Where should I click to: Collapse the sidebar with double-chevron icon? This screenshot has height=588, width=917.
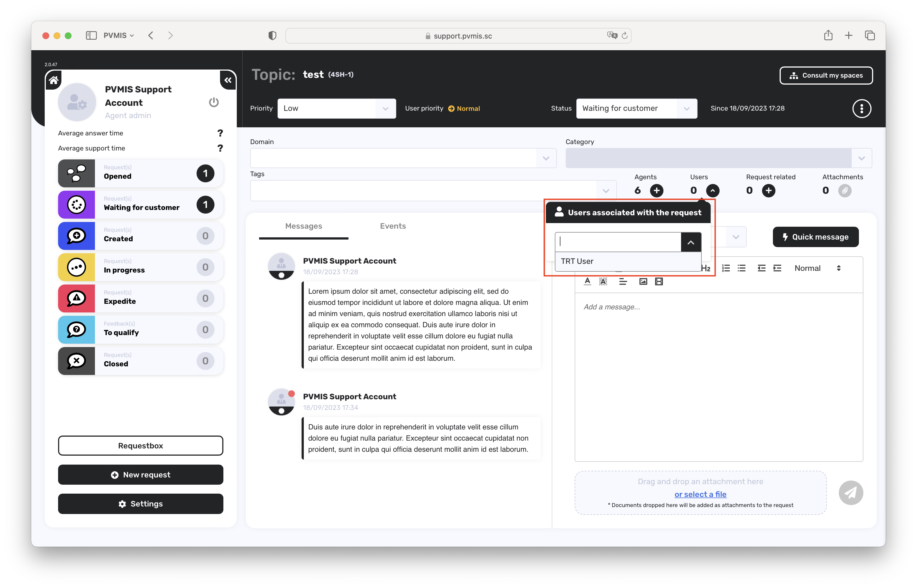point(228,80)
